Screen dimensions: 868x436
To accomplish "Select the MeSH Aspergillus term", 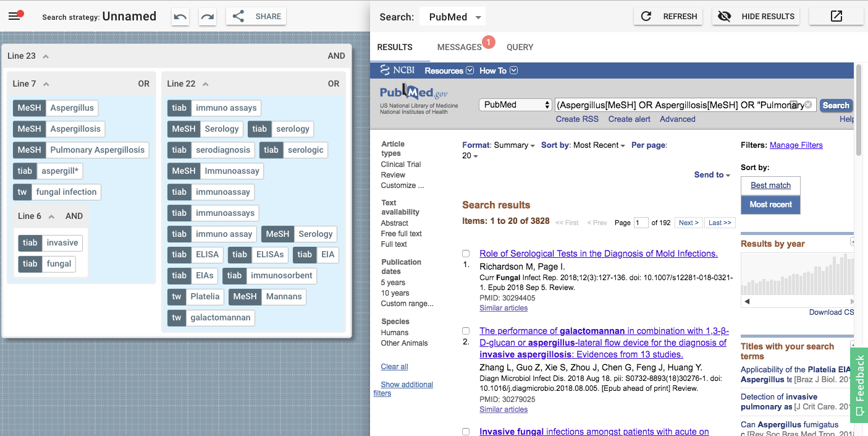I will click(56, 108).
